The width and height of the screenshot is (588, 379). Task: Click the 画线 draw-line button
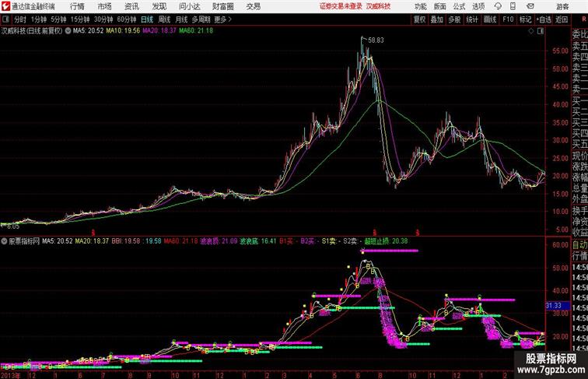point(490,19)
